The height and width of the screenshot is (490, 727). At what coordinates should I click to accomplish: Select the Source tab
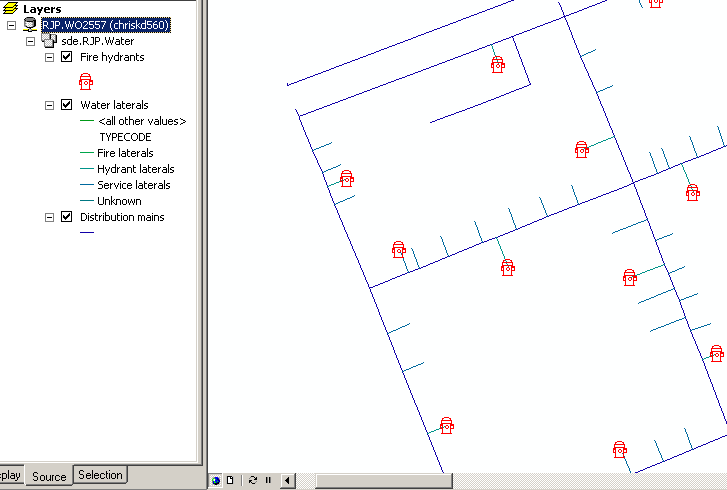49,477
